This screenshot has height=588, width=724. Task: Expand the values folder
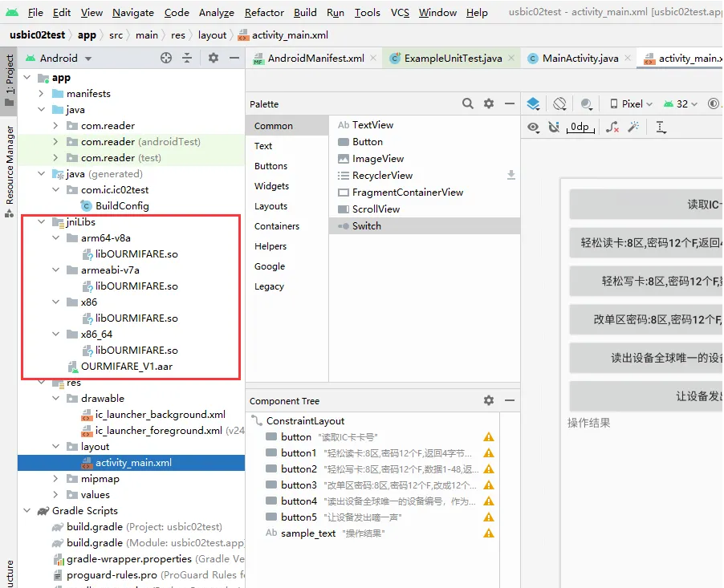[x=56, y=495]
